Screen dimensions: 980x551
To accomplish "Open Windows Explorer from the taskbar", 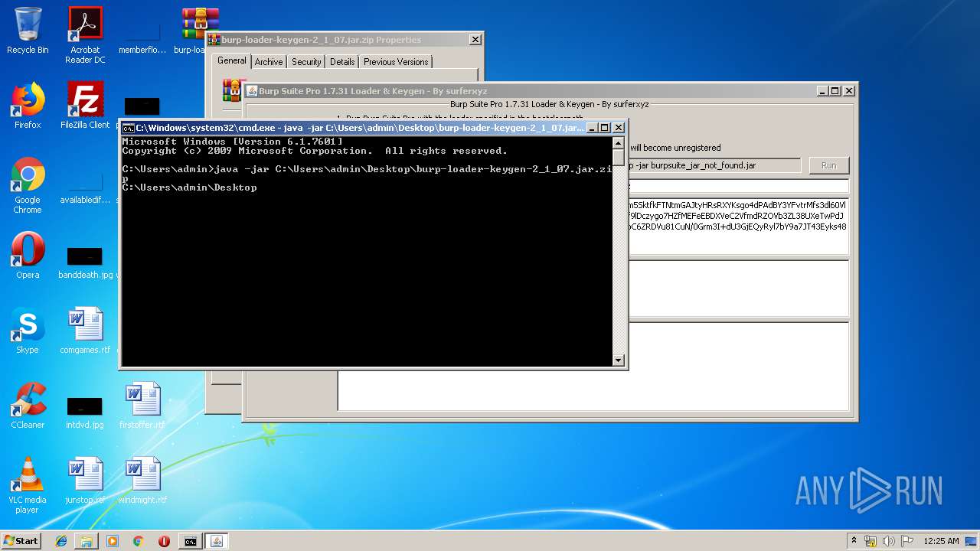I will click(x=87, y=541).
